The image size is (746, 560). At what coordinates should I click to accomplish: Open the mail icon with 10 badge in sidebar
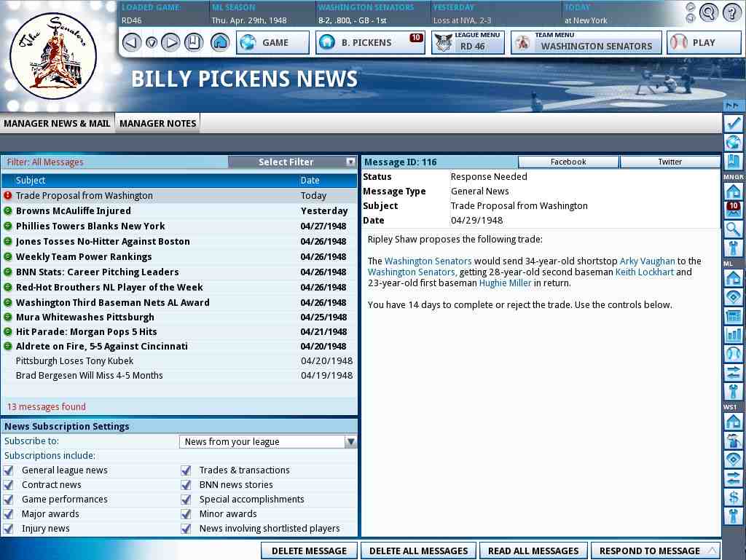(733, 210)
